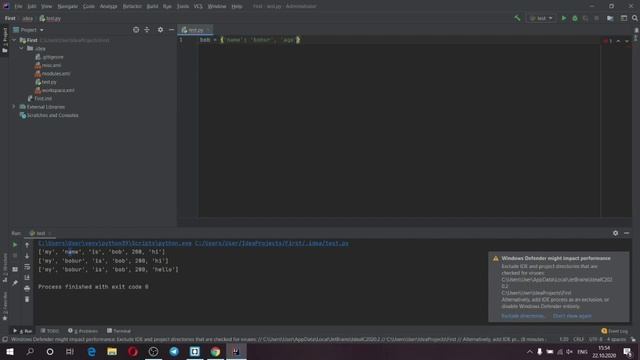This screenshot has height=360, width=640.
Task: Click the restore layout icon in Run panel
Action: tap(15, 269)
